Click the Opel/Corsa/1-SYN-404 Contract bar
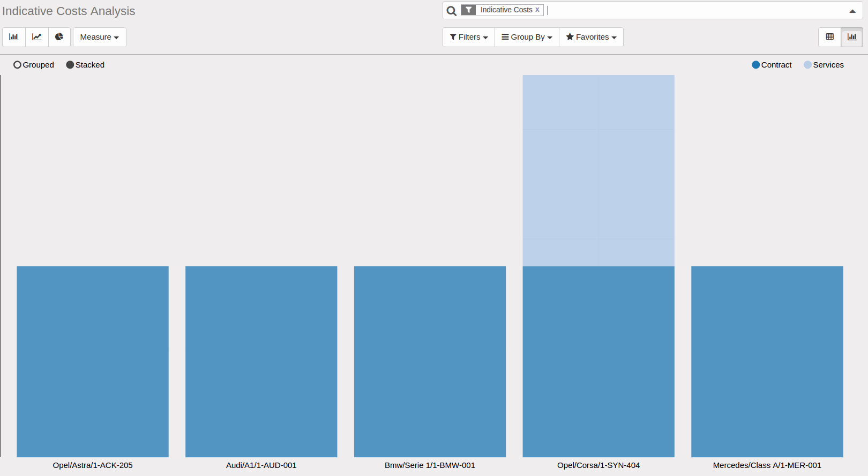 (598, 362)
